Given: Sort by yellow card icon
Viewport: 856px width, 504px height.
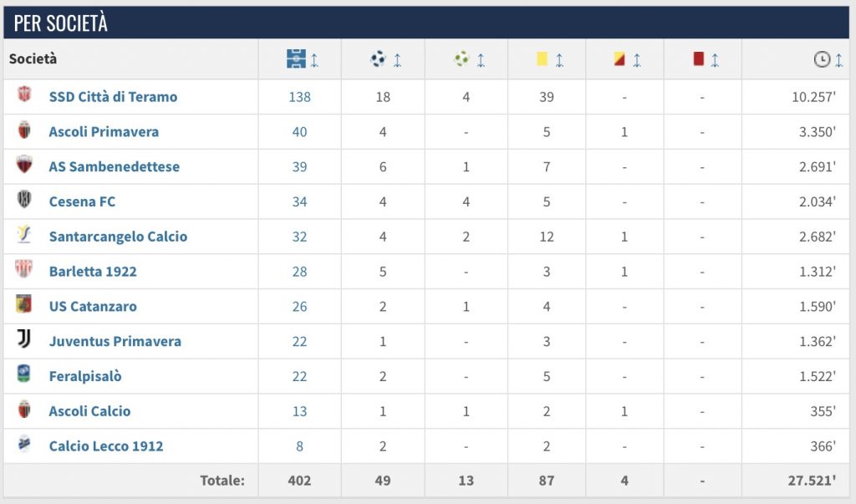Looking at the screenshot, I should coord(543,59).
